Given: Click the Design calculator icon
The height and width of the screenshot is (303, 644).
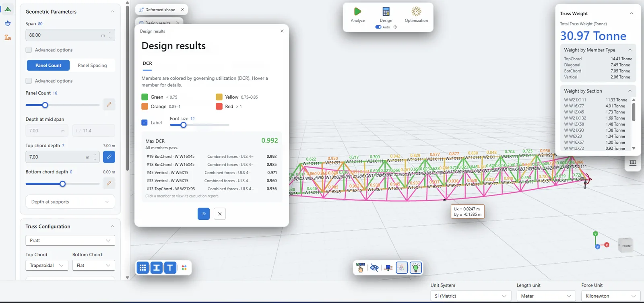Looking at the screenshot, I should (386, 12).
